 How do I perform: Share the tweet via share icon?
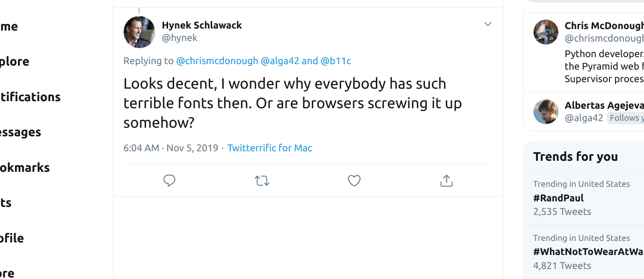pos(446,180)
